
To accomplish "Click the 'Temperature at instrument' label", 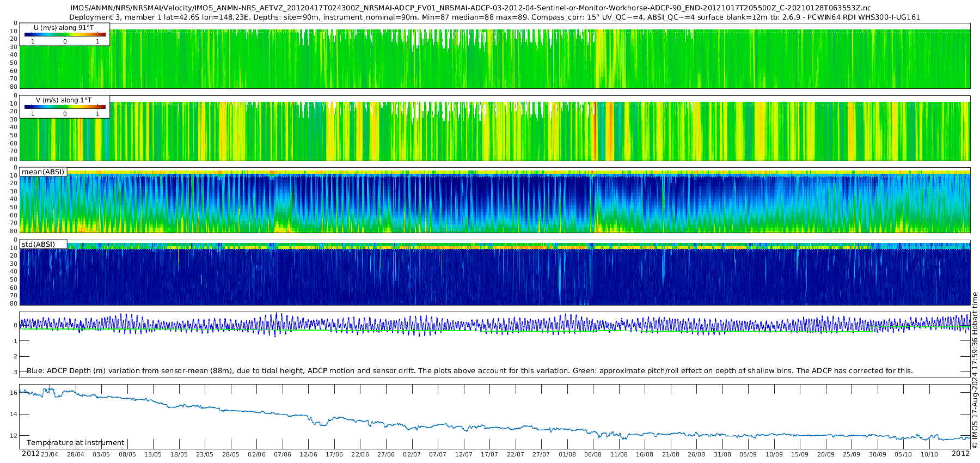I will point(75,443).
